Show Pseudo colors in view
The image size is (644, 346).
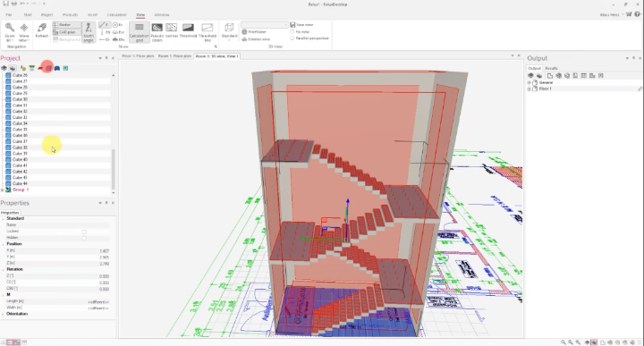(157, 32)
